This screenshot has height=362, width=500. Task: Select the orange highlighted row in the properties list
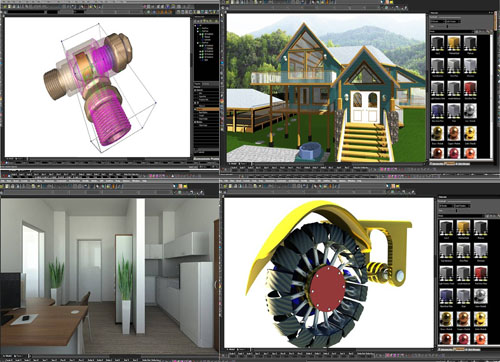(x=207, y=109)
